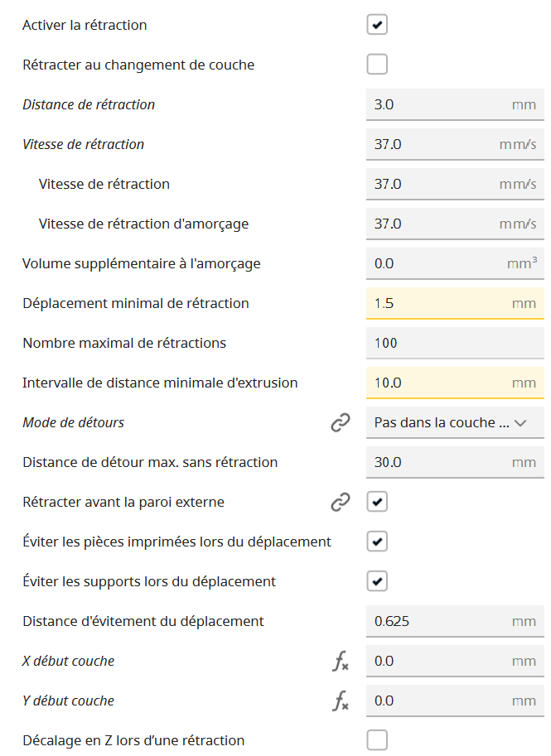The image size is (551, 756).
Task: Click the Vitesse de rétraction d'amorçage field
Action: coord(455,224)
